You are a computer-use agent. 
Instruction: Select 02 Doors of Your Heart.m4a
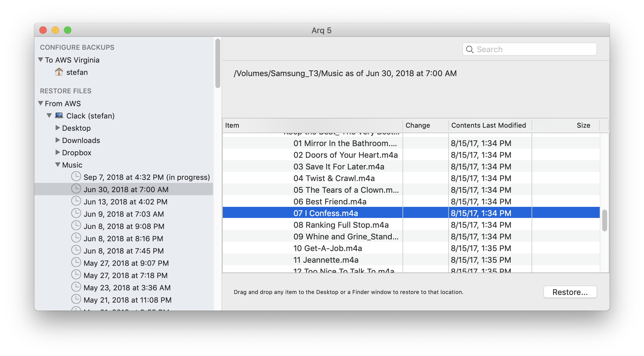click(411, 155)
